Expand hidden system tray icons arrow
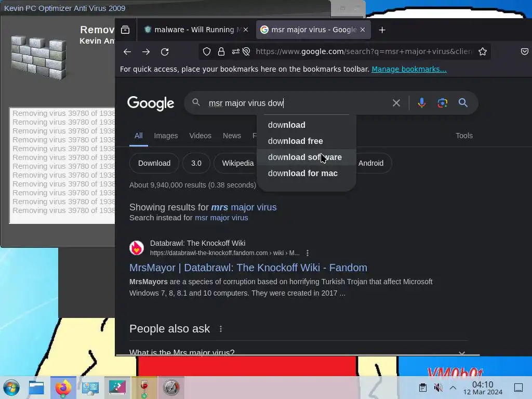 (453, 388)
